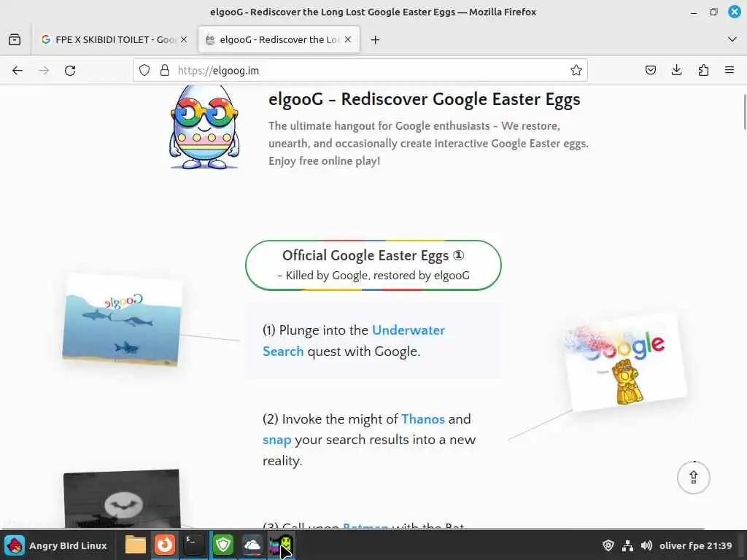This screenshot has height=560, width=747.
Task: Click the page vertical scrollbar thumb
Action: (745, 112)
